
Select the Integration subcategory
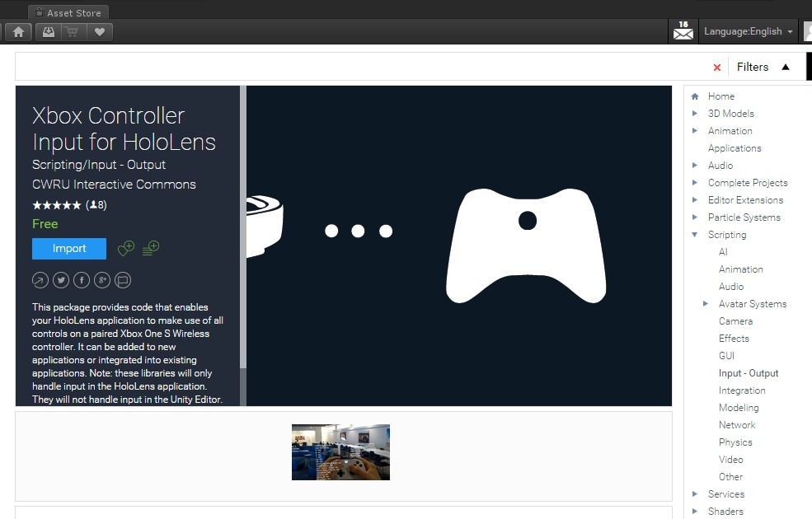click(x=742, y=390)
